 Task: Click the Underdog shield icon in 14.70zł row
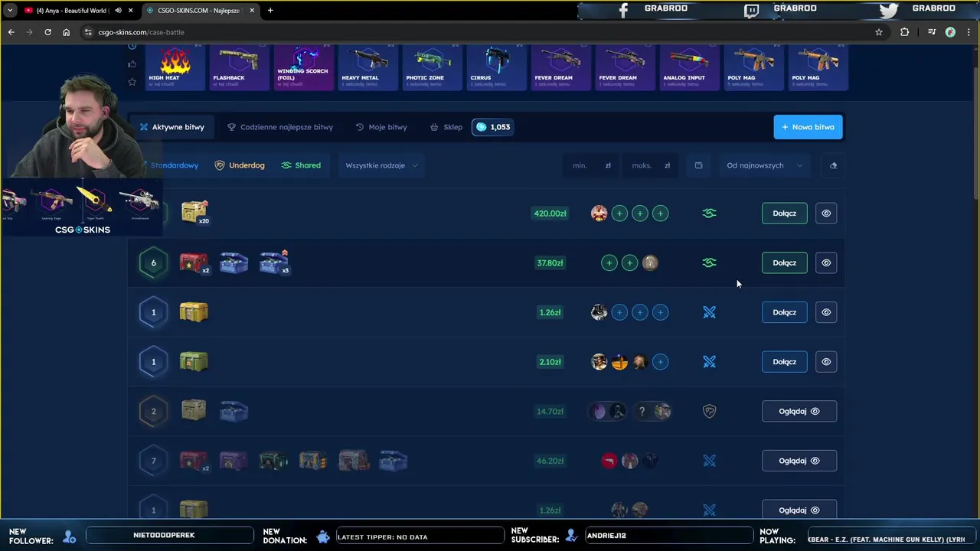[709, 411]
